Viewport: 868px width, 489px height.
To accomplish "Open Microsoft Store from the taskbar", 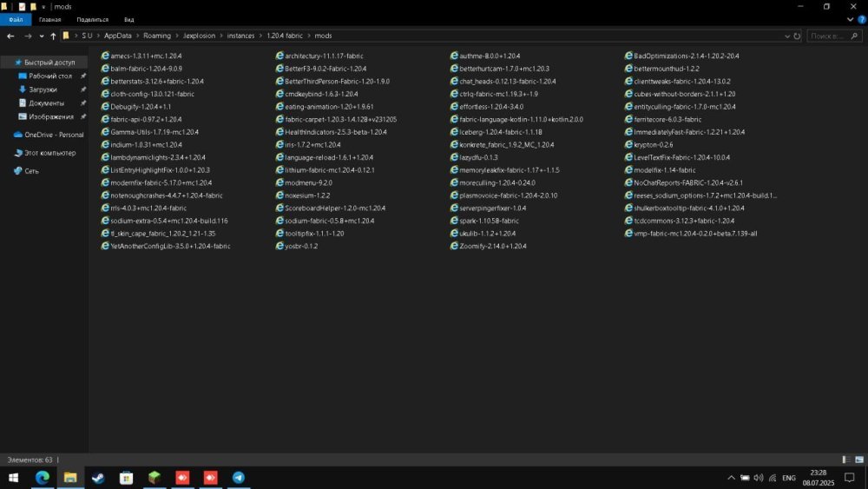I will pyautogui.click(x=126, y=478).
